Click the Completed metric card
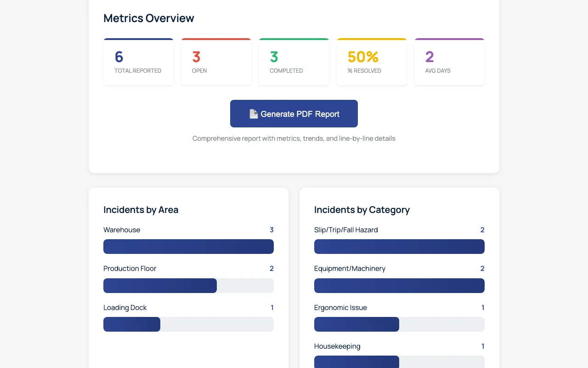The width and height of the screenshot is (588, 368). coord(294,62)
